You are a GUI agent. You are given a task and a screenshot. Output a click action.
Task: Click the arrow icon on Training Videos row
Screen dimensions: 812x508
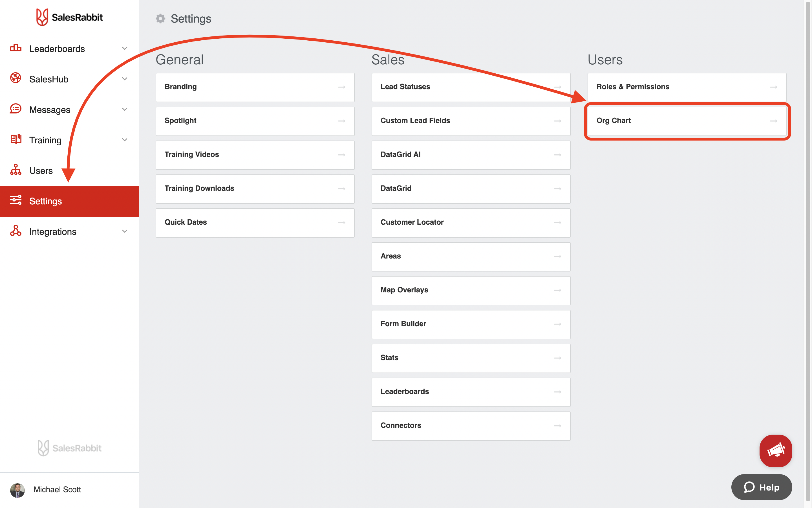[x=342, y=155]
